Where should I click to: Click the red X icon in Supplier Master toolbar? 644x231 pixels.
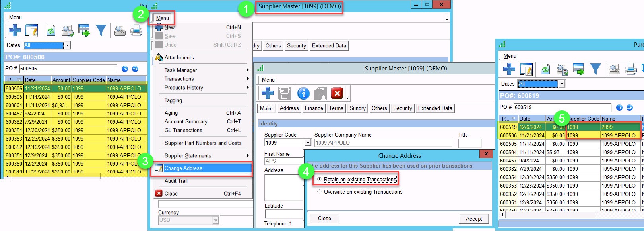[337, 94]
